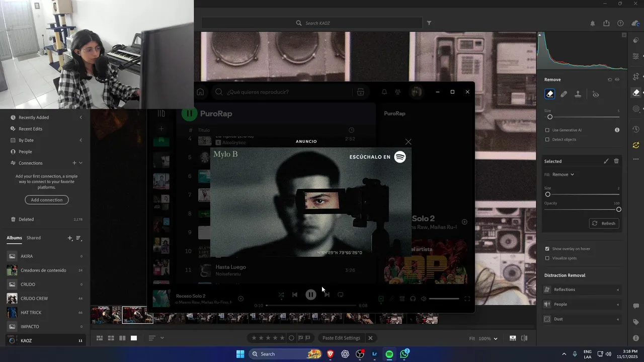This screenshot has width=644, height=362.
Task: Open Lightroom help question icon
Action: (620, 23)
